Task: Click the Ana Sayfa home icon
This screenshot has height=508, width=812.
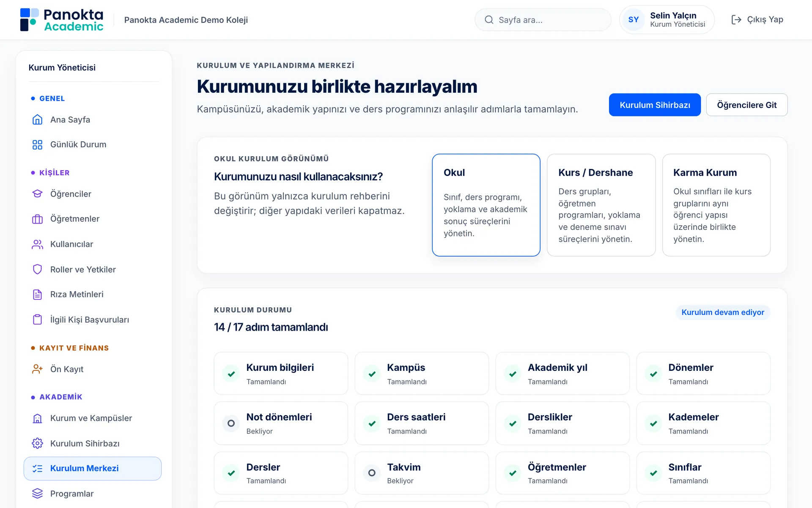Action: (37, 120)
